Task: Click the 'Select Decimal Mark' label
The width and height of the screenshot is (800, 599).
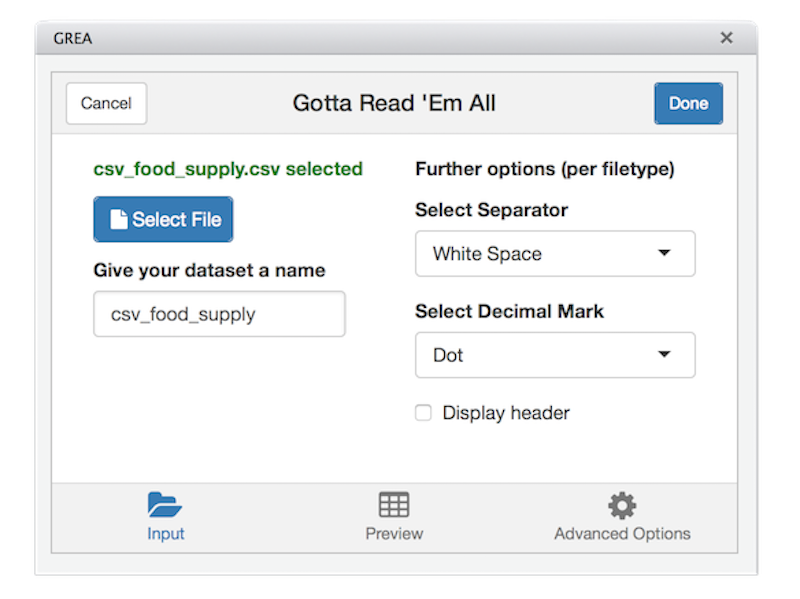Action: pos(510,311)
